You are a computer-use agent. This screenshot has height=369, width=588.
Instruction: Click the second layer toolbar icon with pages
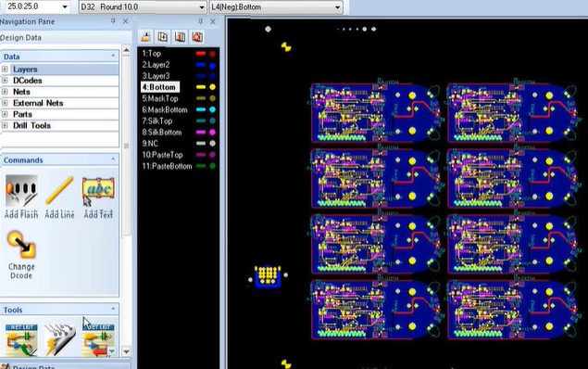coord(163,37)
